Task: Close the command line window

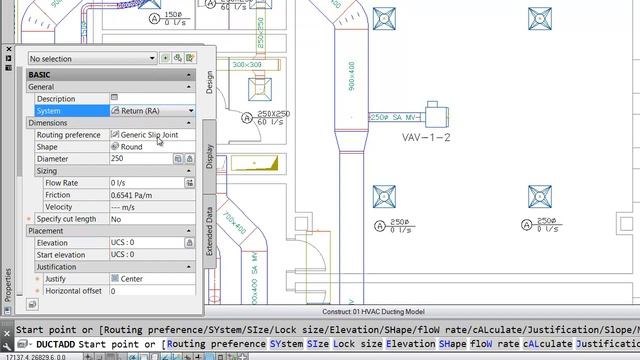Action: tap(7, 333)
